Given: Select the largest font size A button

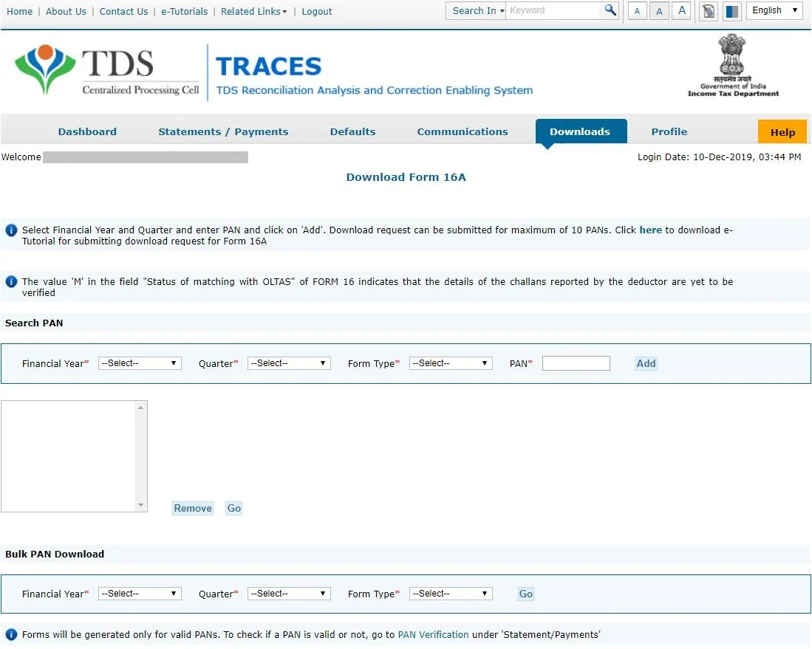Looking at the screenshot, I should coord(681,11).
